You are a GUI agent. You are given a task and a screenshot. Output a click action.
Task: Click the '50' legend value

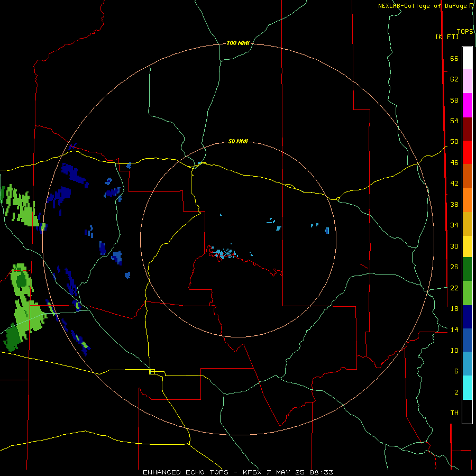pyautogui.click(x=454, y=141)
